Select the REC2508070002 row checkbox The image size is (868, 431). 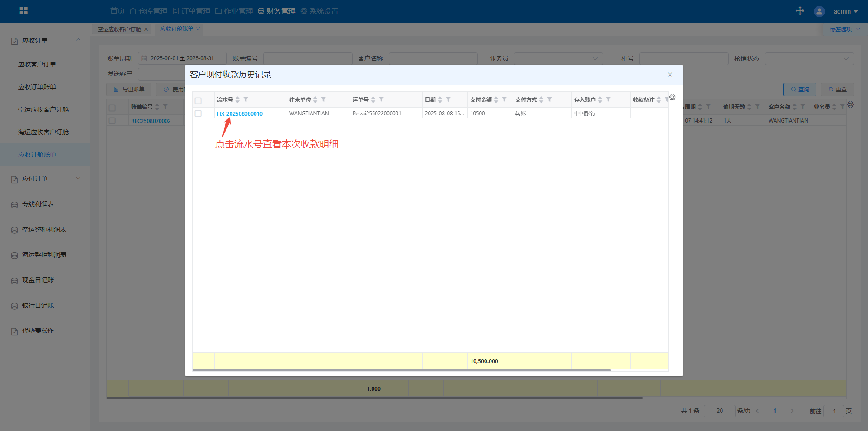112,121
